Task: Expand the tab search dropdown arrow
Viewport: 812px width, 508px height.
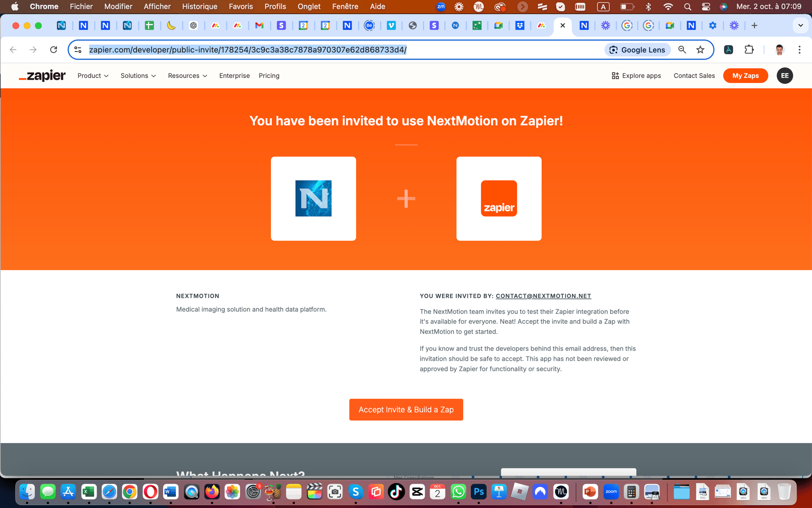Action: point(800,26)
